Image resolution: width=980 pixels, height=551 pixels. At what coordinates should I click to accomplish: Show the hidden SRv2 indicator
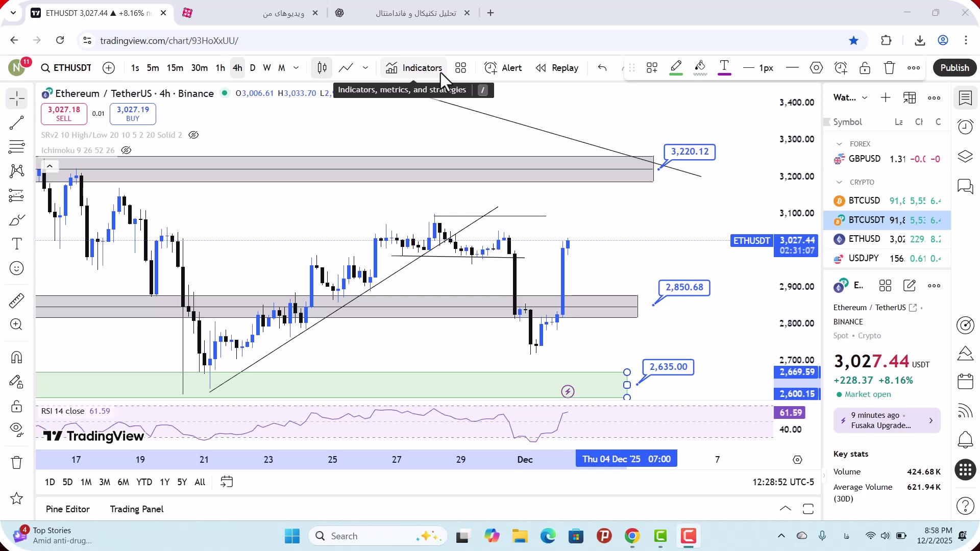(x=193, y=135)
